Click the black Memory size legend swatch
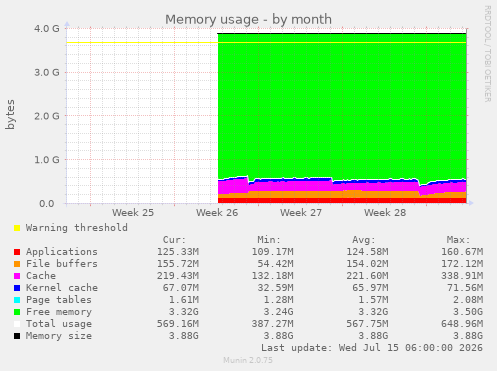 [x=17, y=336]
